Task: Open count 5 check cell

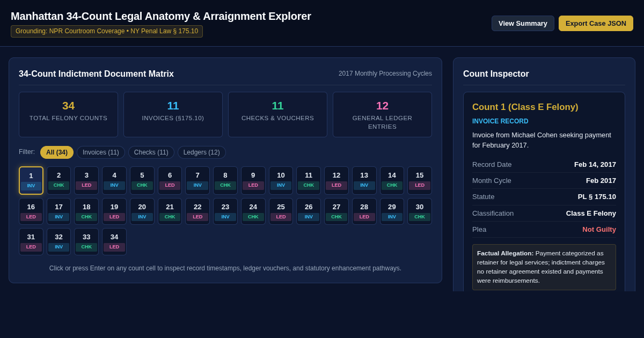Action: (142, 180)
